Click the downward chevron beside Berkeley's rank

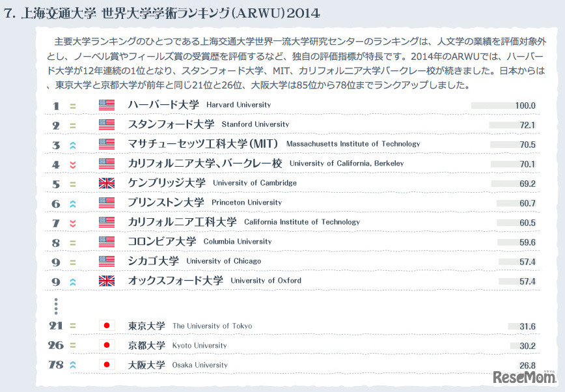click(x=72, y=163)
